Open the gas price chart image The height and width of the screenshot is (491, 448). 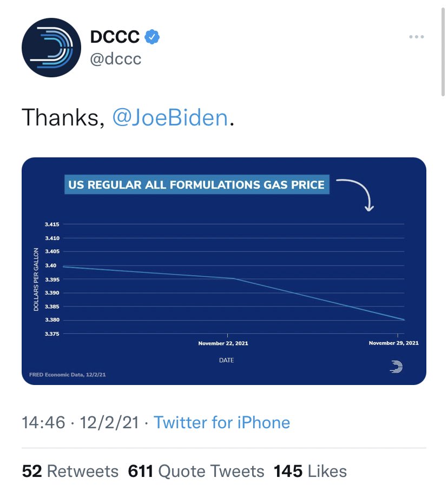click(223, 271)
